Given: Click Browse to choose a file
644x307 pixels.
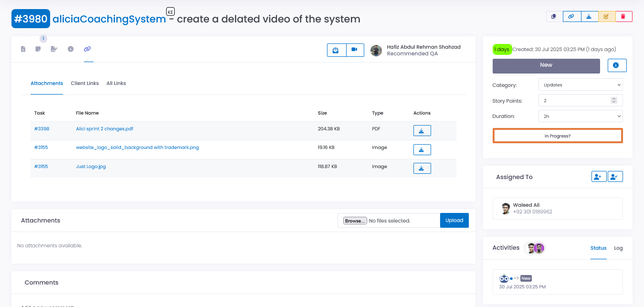Looking at the screenshot, I should pos(354,221).
